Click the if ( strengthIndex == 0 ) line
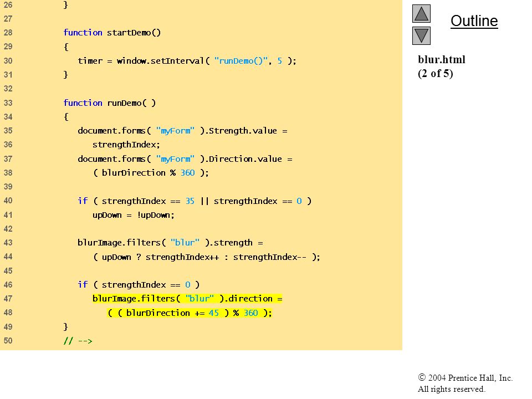 coord(139,285)
